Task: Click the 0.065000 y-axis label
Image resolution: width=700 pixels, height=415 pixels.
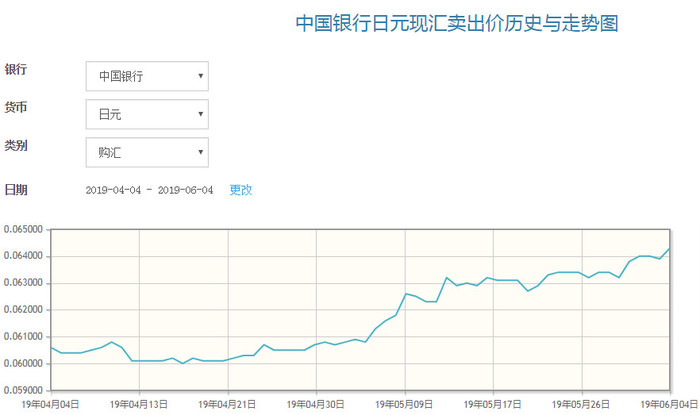Action: click(x=23, y=229)
